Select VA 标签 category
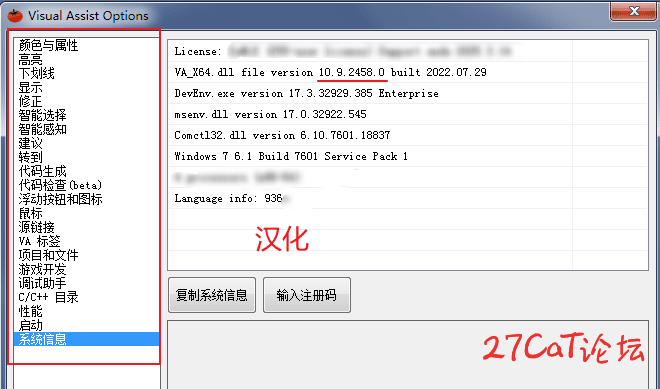 [x=39, y=241]
